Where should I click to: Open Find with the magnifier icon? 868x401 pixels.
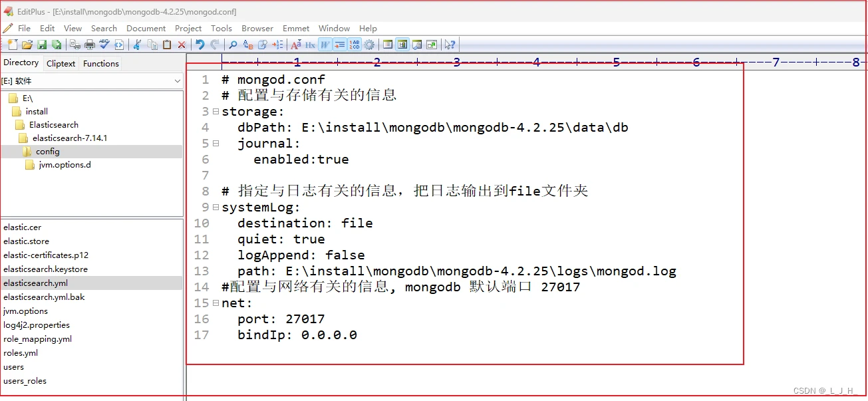click(233, 45)
